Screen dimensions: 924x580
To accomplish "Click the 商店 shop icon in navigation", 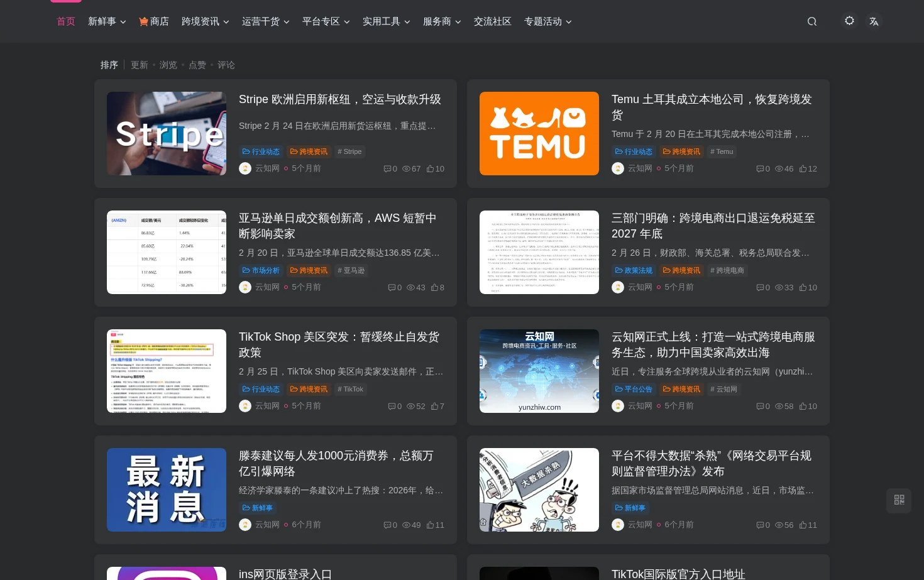I will click(143, 21).
